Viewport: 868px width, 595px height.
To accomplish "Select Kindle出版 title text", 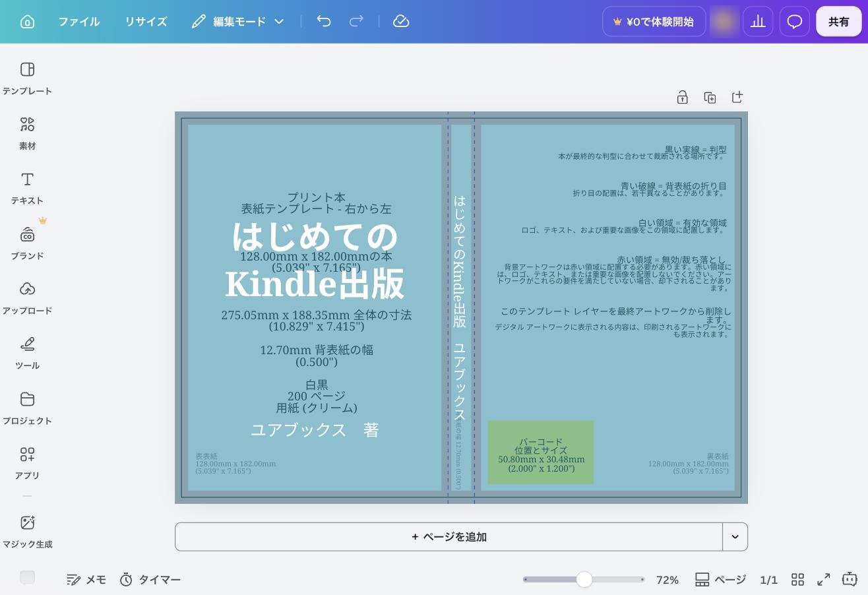I will coord(315,284).
